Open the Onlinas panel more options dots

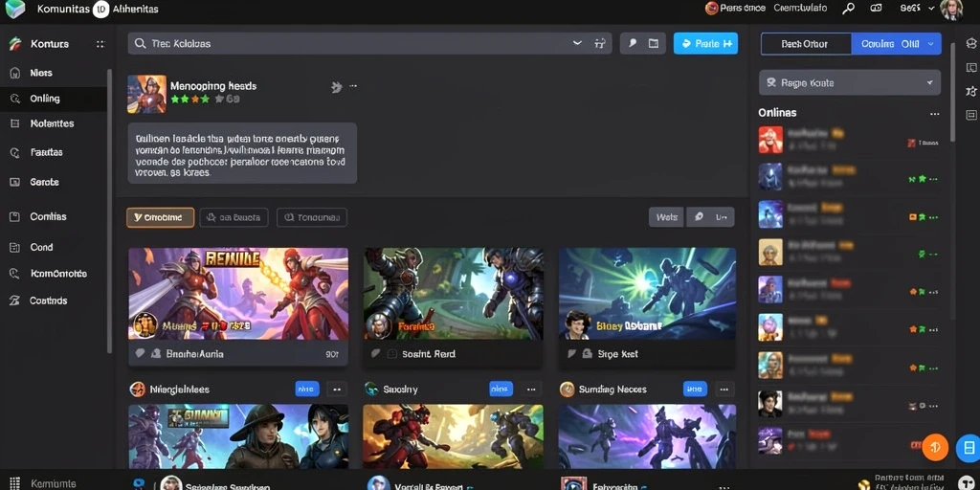point(934,114)
